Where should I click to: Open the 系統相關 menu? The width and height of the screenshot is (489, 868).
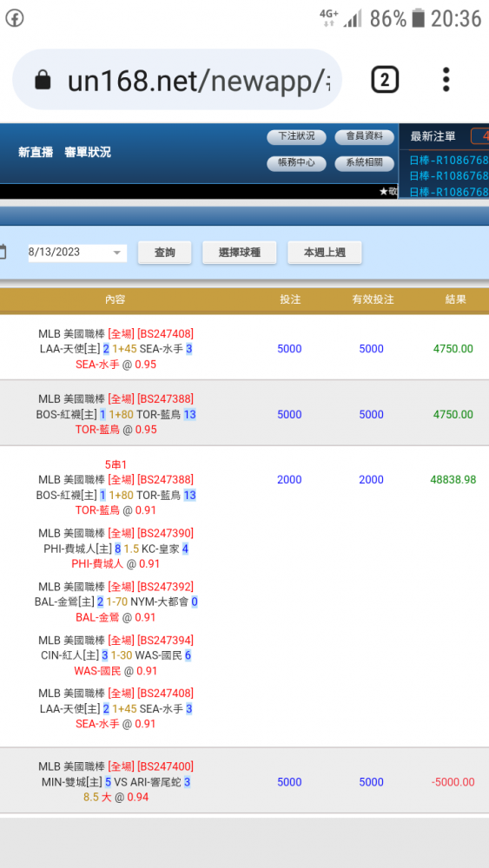point(365,163)
